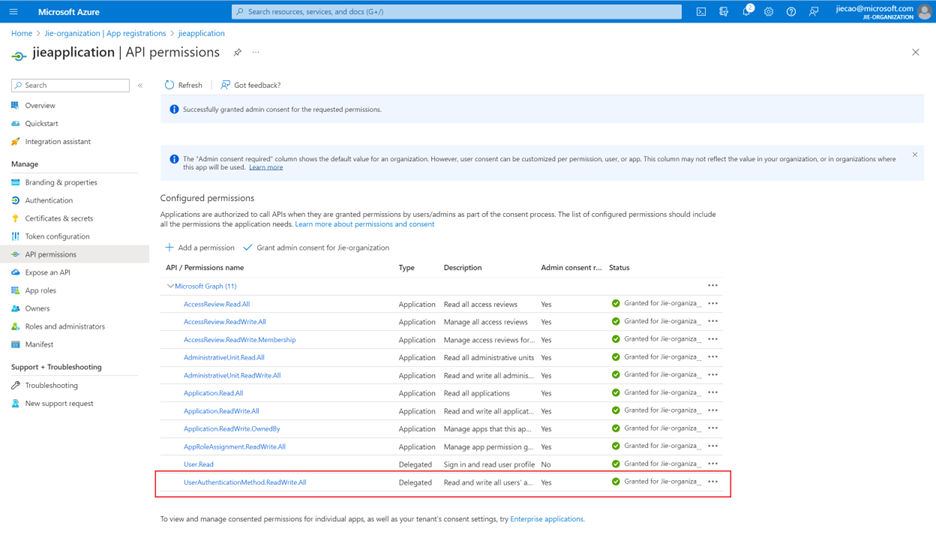Click green granted check for User.Read

pos(616,464)
